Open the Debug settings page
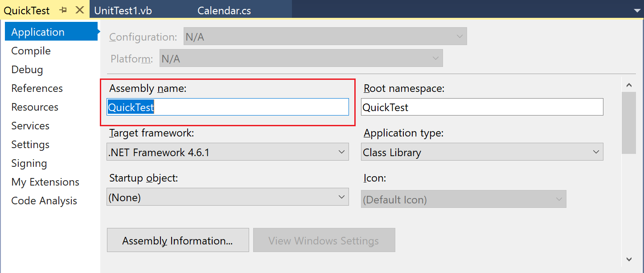644x273 pixels. 27,69
